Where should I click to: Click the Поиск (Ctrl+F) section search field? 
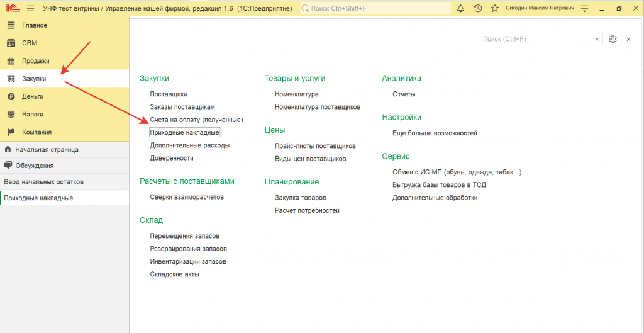(536, 39)
